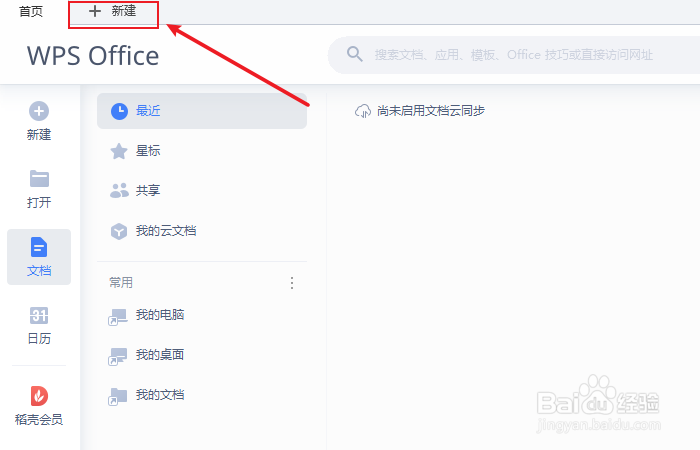
Task: Click the 新建 plus icon in sidebar
Action: pos(39,111)
